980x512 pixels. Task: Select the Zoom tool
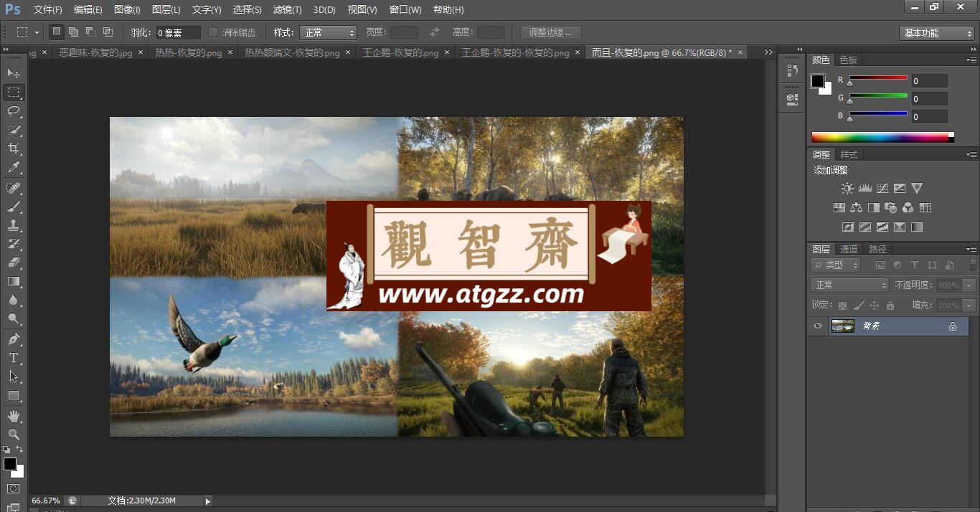click(14, 434)
